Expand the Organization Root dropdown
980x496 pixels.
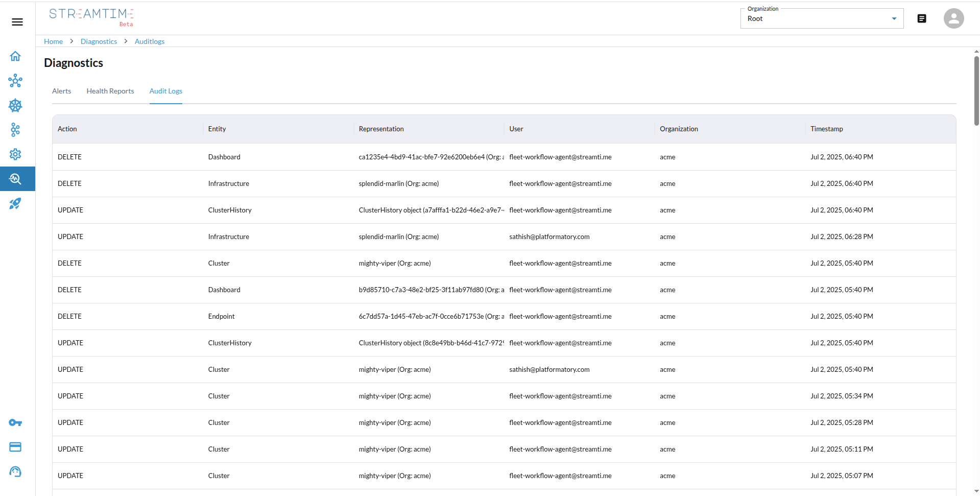click(822, 18)
